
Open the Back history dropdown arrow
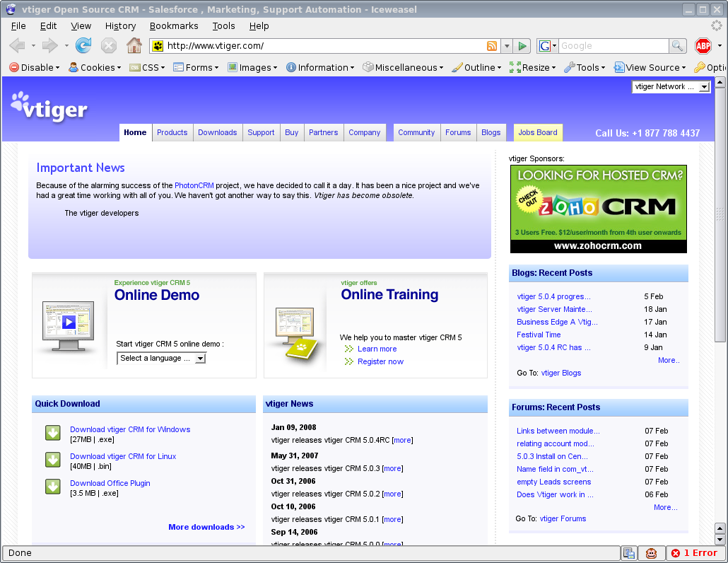[33, 45]
